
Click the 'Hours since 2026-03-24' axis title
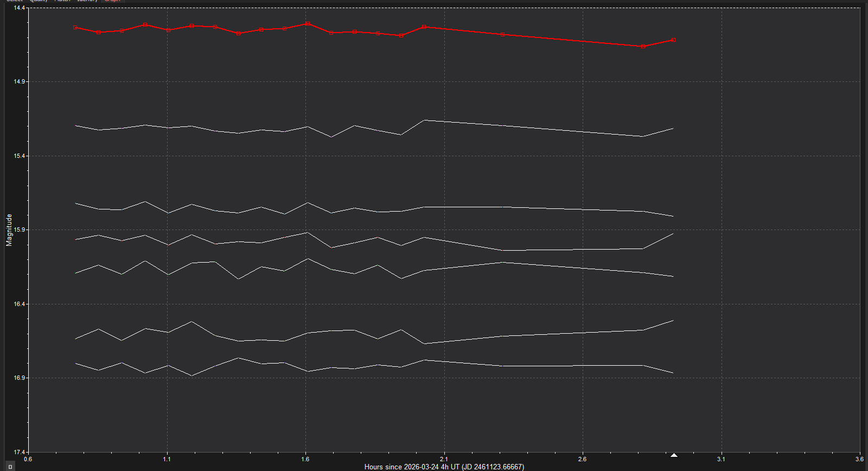(444, 467)
